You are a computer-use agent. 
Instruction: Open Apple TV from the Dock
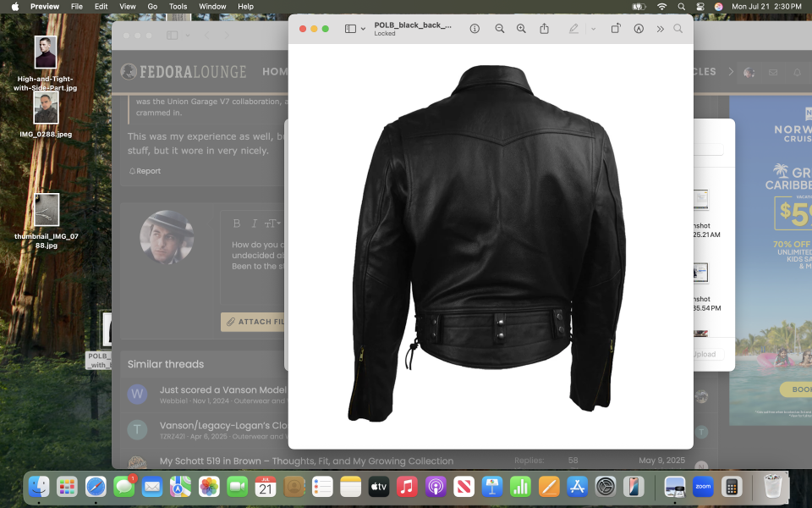coord(379,487)
